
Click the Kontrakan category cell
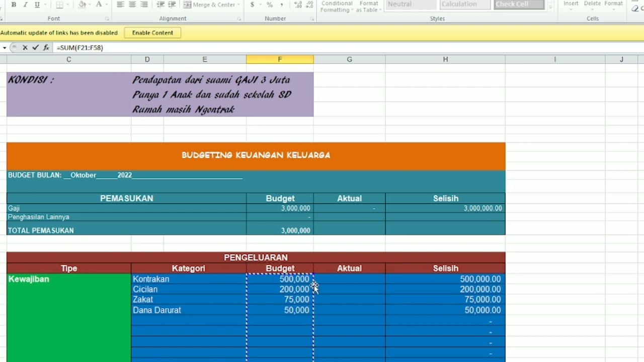coord(189,279)
